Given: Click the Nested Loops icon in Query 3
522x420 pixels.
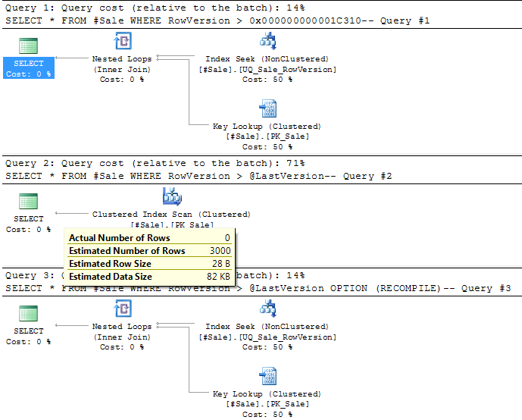Looking at the screenshot, I should pyautogui.click(x=123, y=309).
